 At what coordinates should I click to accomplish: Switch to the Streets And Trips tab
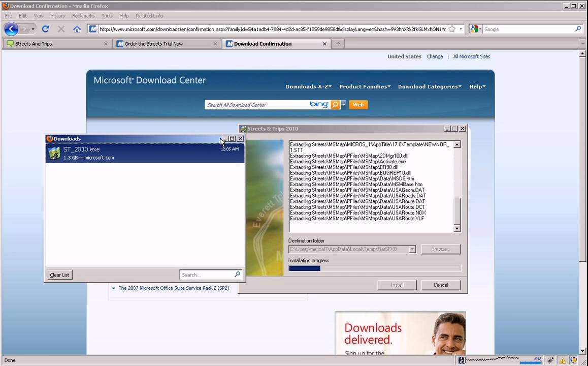click(57, 44)
